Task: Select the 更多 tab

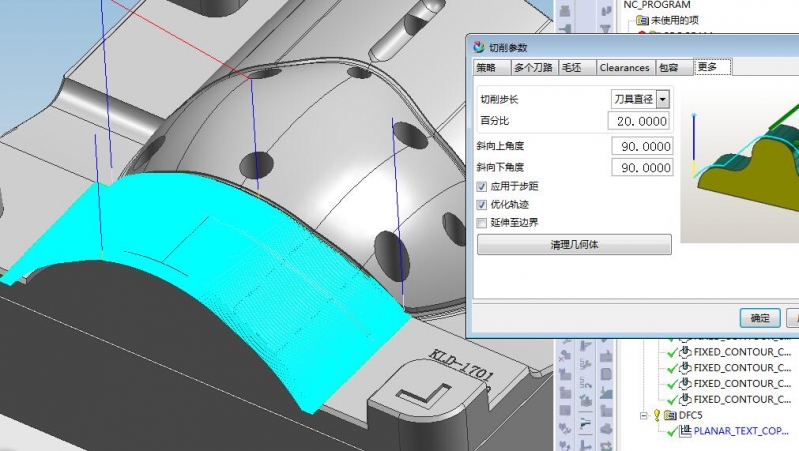Action: point(712,67)
